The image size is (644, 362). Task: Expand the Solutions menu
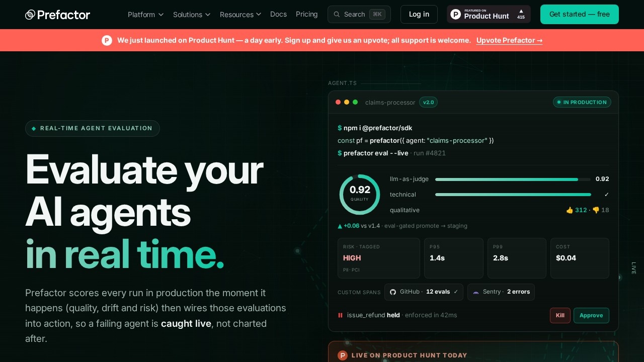pyautogui.click(x=192, y=15)
